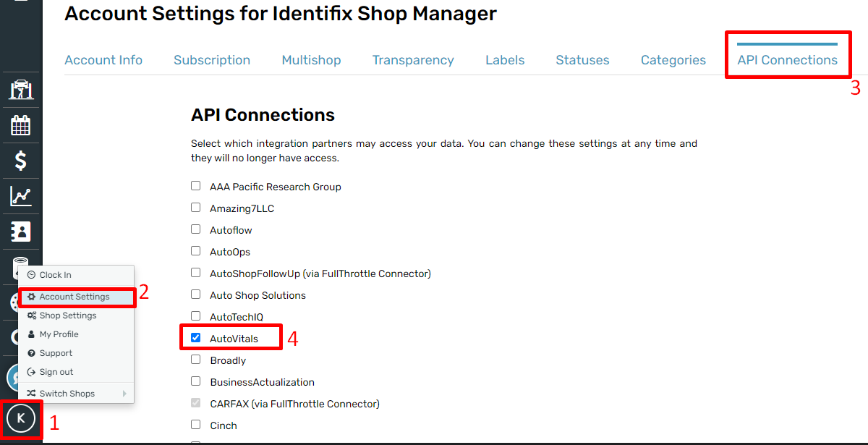Open the vehicle lift work orders icon

pos(21,90)
